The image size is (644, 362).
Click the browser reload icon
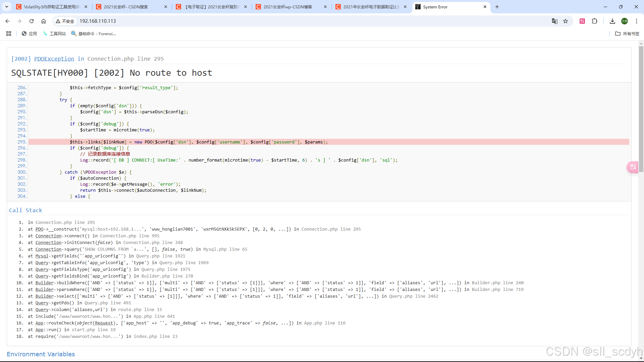(x=32, y=21)
